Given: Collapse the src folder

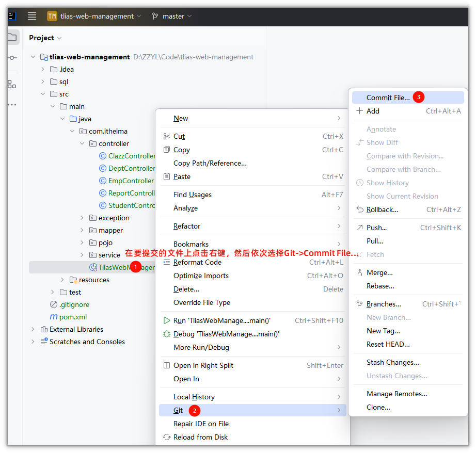Looking at the screenshot, I should point(43,94).
